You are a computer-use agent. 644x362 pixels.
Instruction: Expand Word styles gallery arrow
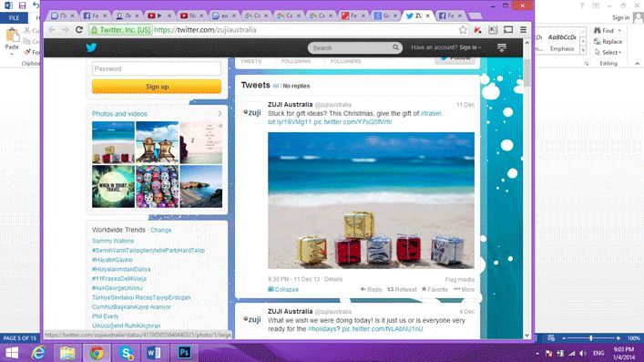tap(583, 51)
